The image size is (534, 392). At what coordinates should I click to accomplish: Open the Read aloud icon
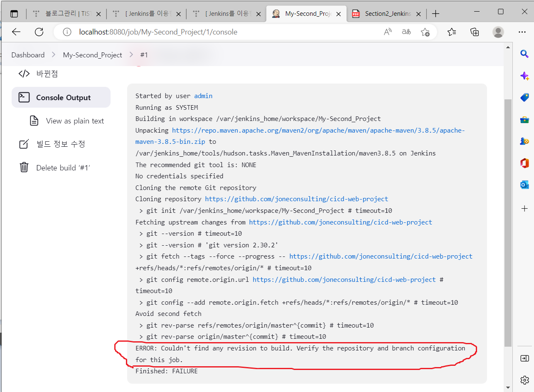(x=388, y=32)
